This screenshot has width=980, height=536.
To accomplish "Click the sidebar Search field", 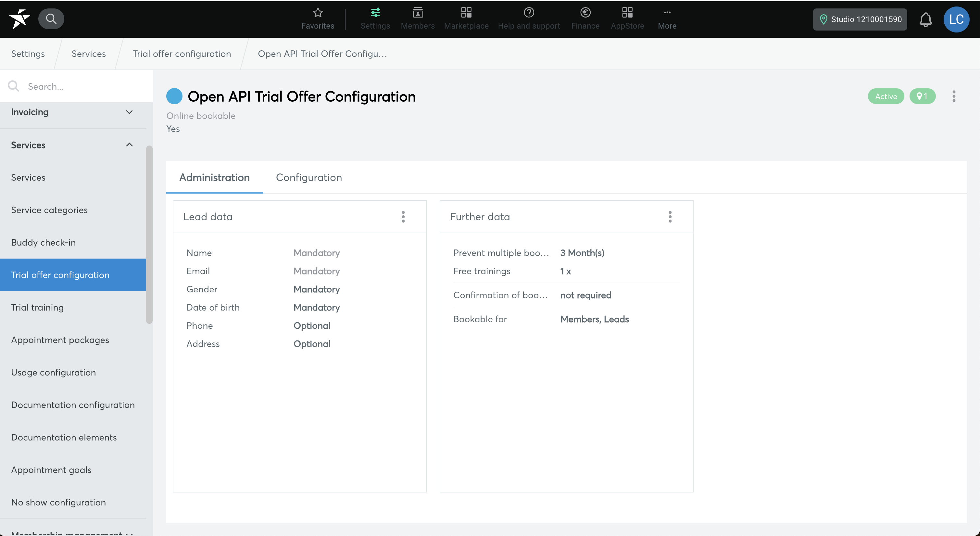I will pos(76,86).
